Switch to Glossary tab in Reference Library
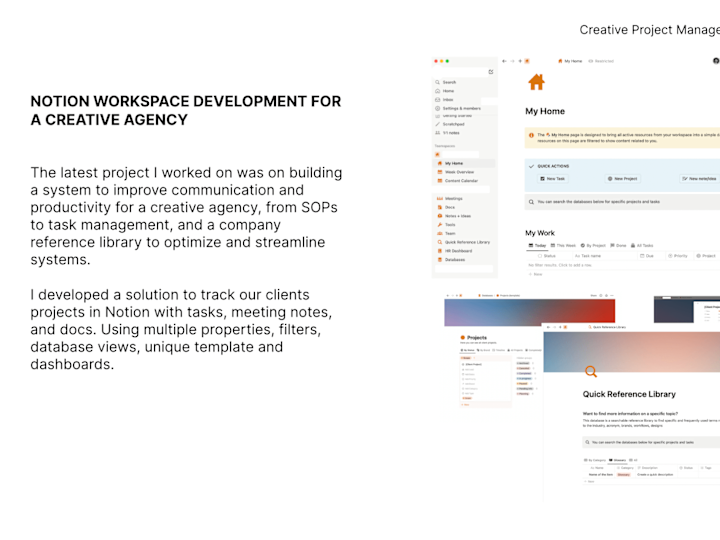 click(617, 460)
